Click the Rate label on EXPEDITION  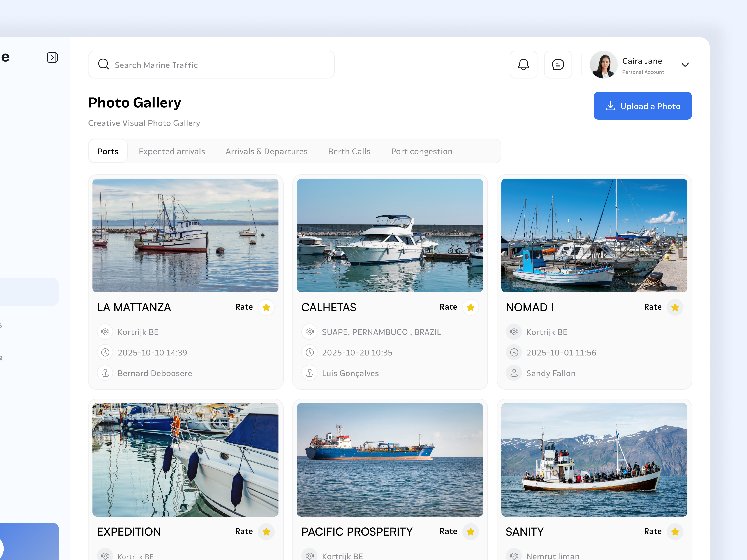244,531
